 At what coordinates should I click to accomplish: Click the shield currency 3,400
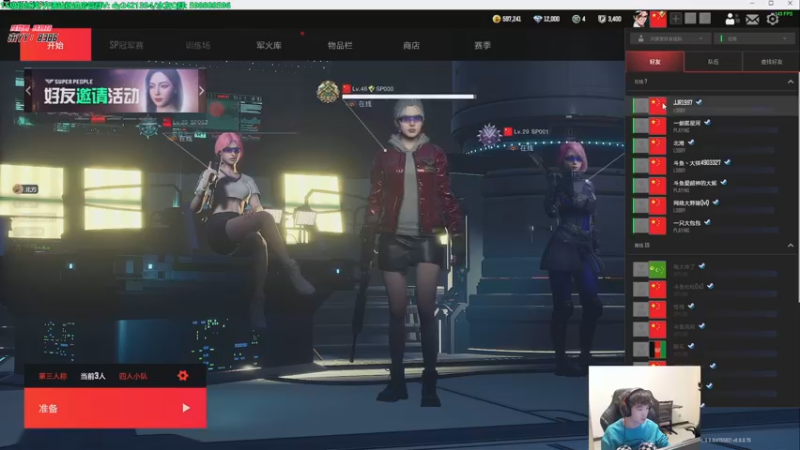click(x=610, y=19)
